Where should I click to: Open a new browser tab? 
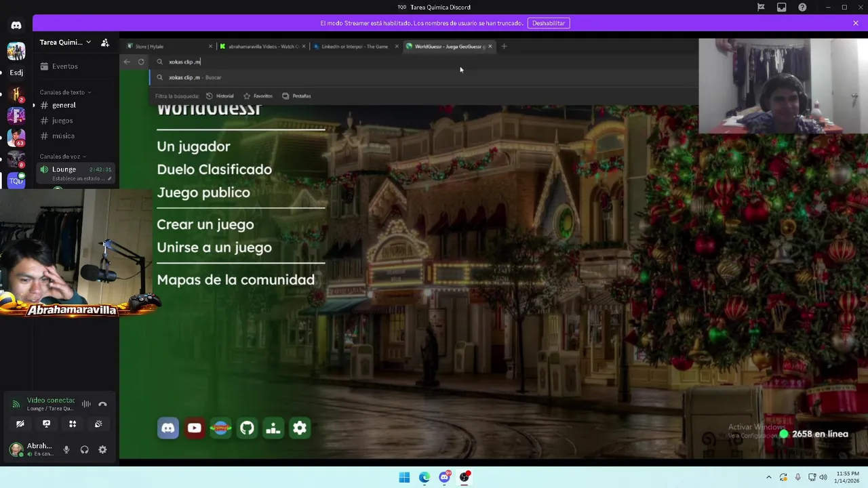coord(504,47)
